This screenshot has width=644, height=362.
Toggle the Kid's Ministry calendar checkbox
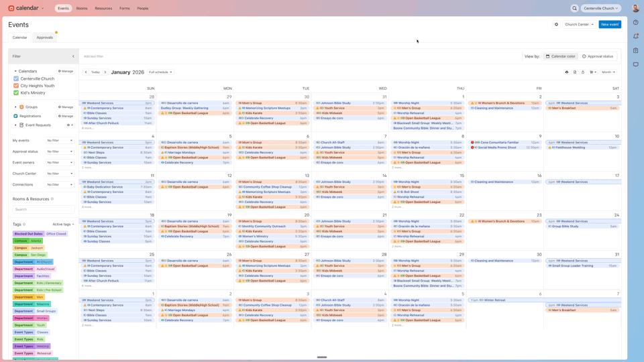coord(16,93)
